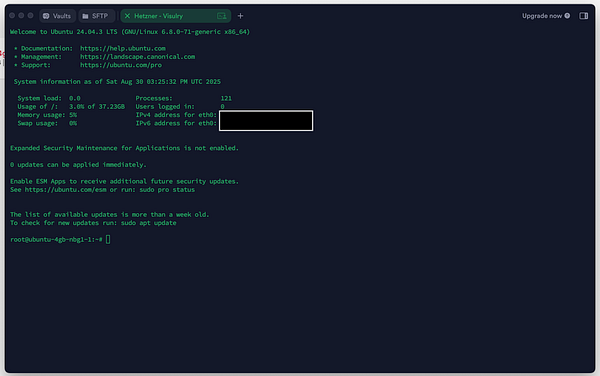This screenshot has height=376, width=600.
Task: Switch to the SFTP tab
Action: 96,16
